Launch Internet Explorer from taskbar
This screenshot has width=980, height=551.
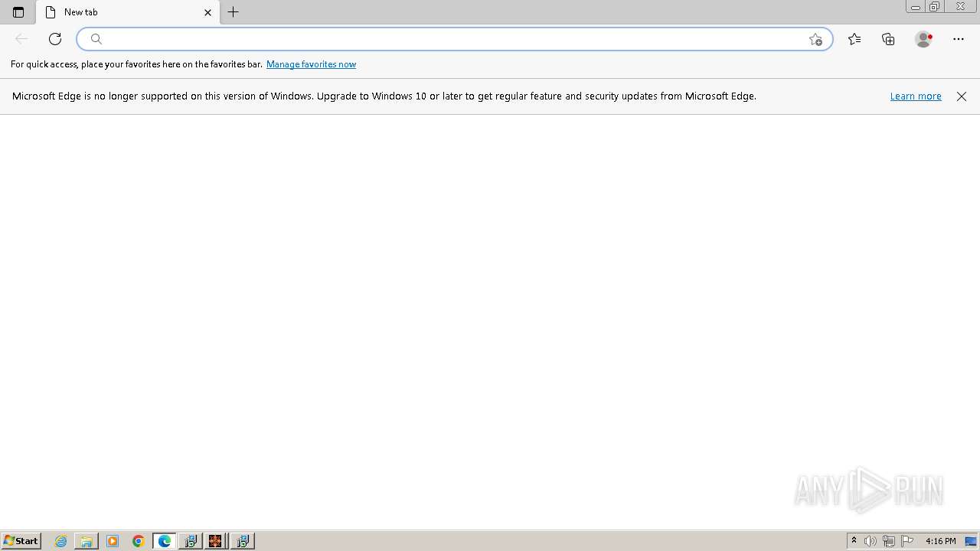pos(61,541)
